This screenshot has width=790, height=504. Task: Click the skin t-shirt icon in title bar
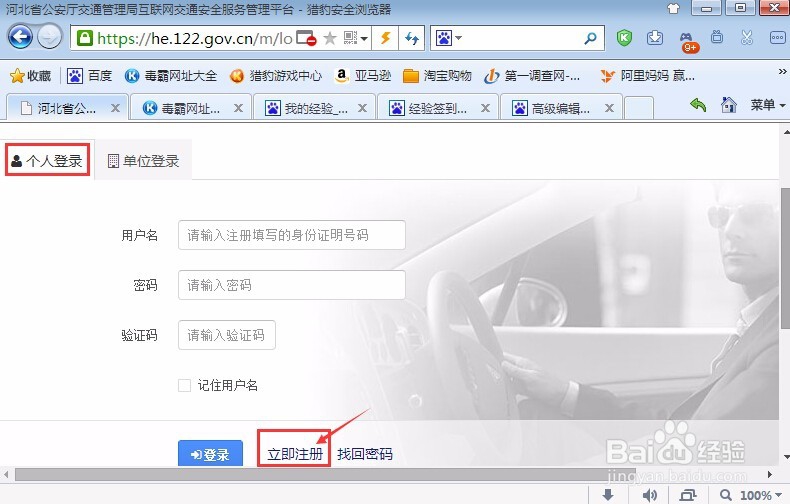[673, 8]
